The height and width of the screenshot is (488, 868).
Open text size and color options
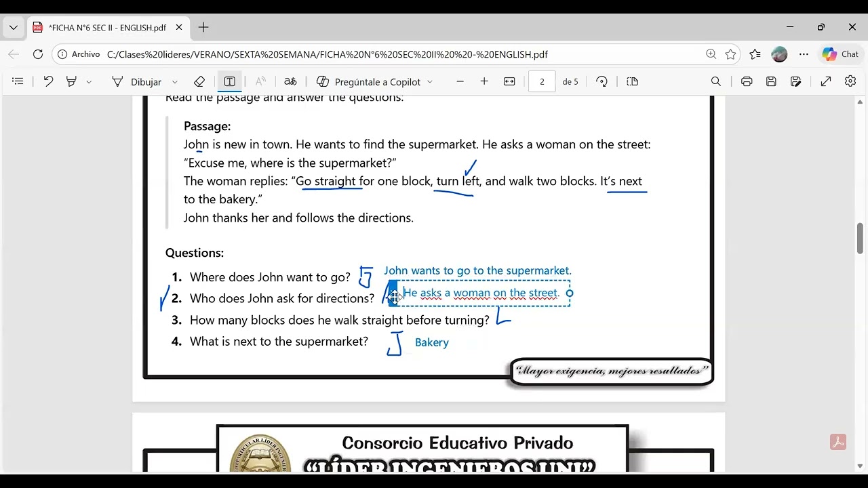pyautogui.click(x=260, y=81)
